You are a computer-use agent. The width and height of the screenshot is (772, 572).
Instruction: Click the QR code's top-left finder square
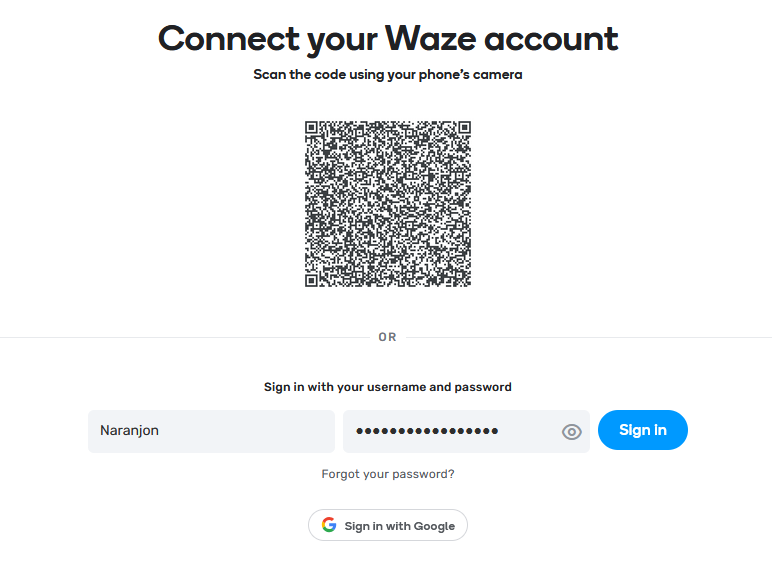311,127
